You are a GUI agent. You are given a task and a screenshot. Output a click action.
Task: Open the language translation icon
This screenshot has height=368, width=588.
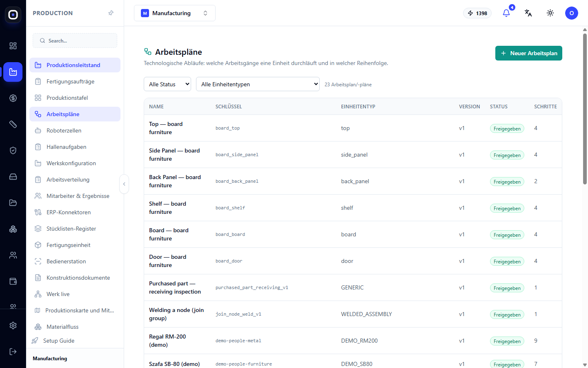(528, 13)
